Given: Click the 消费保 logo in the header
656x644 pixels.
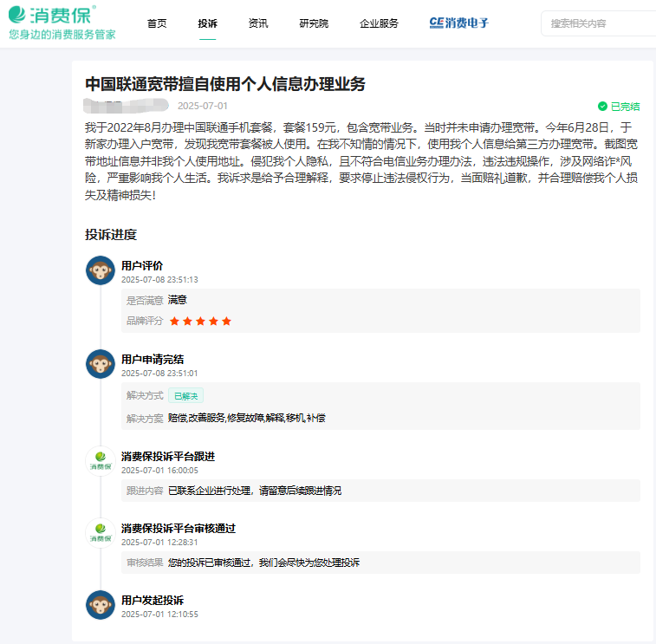Looking at the screenshot, I should (x=52, y=15).
